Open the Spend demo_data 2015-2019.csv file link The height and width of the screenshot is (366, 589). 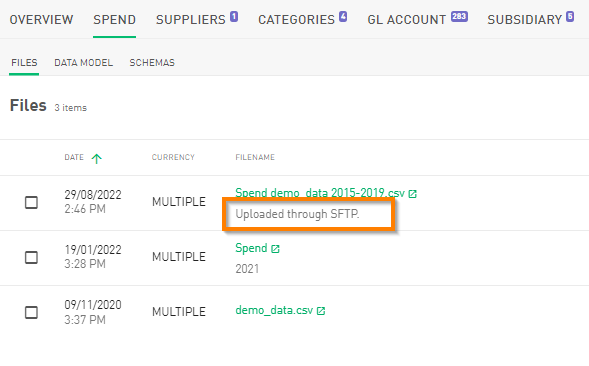pos(320,193)
